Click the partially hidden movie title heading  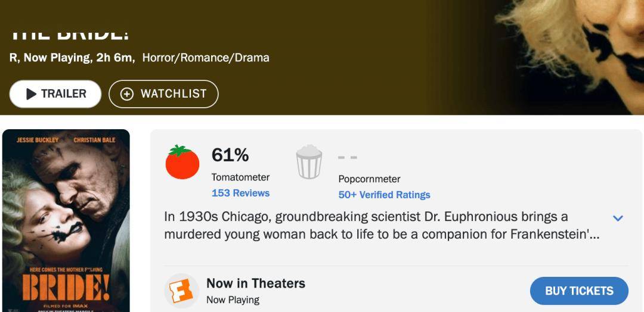[69, 35]
